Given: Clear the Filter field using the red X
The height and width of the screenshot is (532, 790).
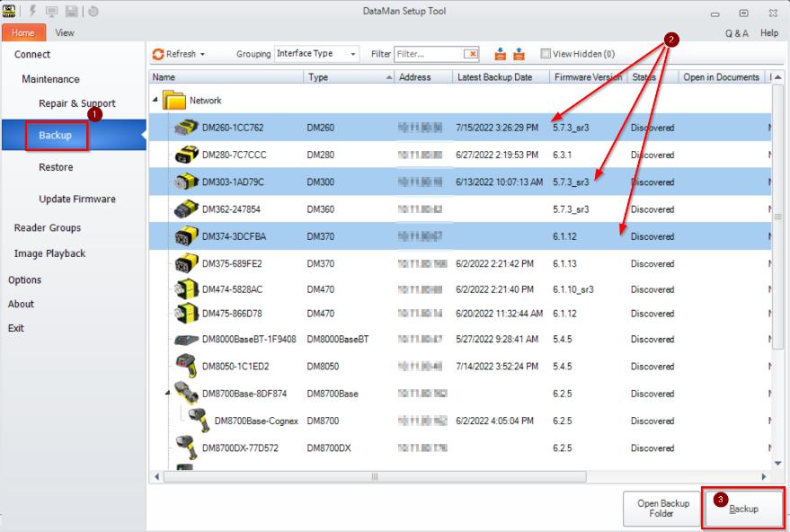Looking at the screenshot, I should (x=471, y=53).
